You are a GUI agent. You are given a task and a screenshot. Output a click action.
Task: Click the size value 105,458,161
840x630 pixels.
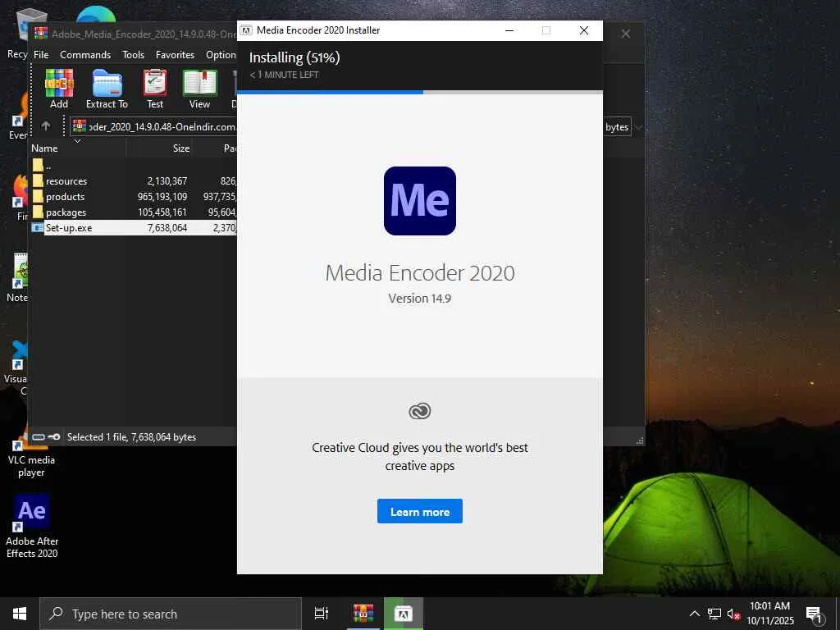click(x=162, y=212)
